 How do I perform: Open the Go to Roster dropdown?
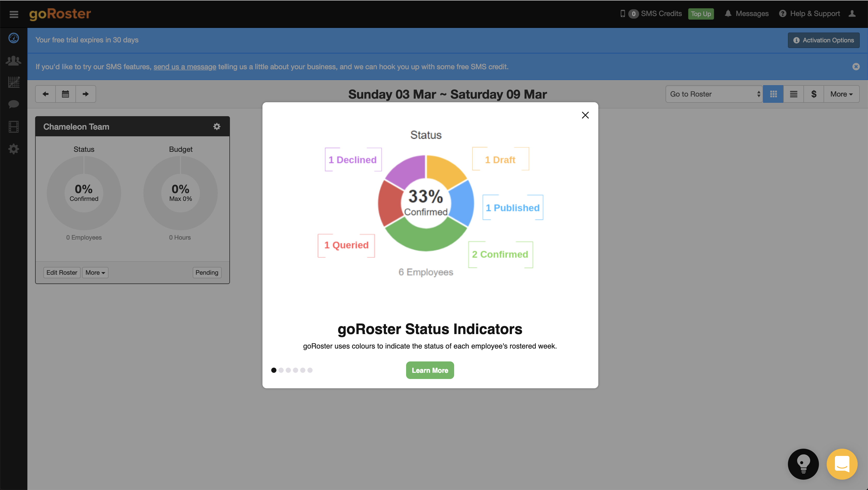(714, 94)
